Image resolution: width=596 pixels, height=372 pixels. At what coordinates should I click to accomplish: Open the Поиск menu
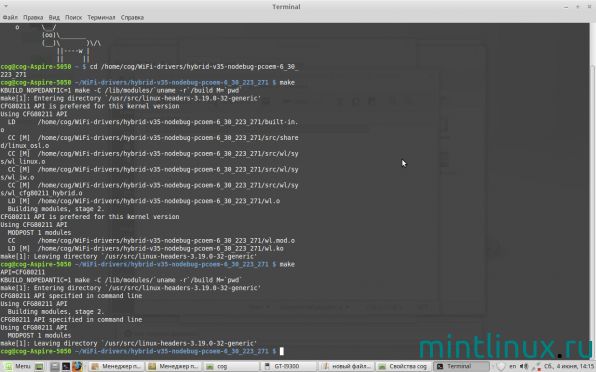pos(73,17)
